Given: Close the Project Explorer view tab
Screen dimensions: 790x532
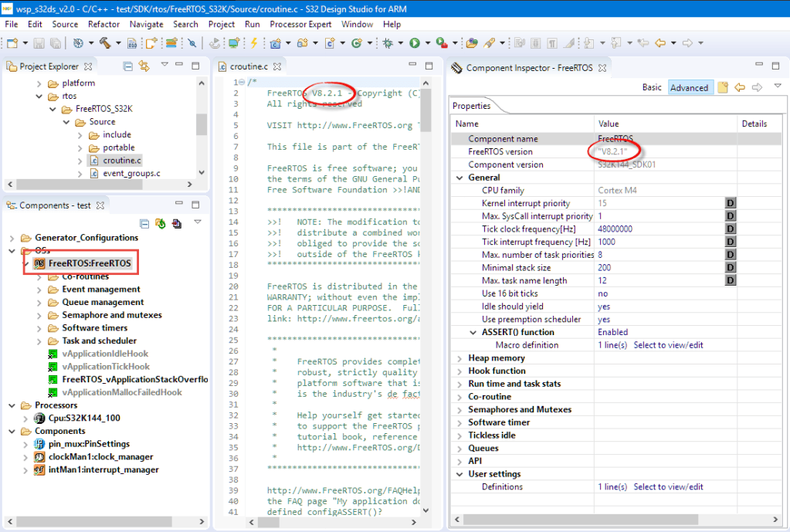Looking at the screenshot, I should coord(88,66).
